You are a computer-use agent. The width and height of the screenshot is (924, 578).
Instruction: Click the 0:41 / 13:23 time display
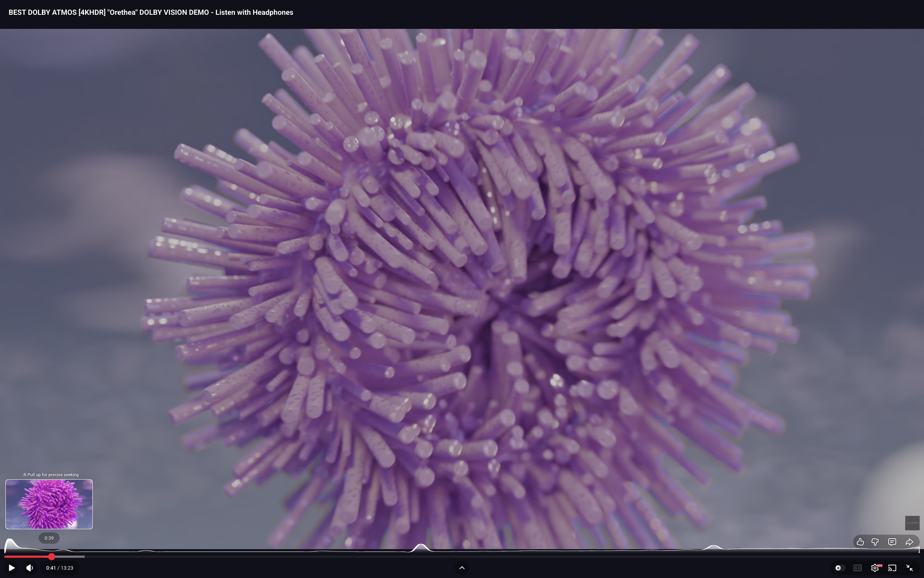[x=60, y=568]
